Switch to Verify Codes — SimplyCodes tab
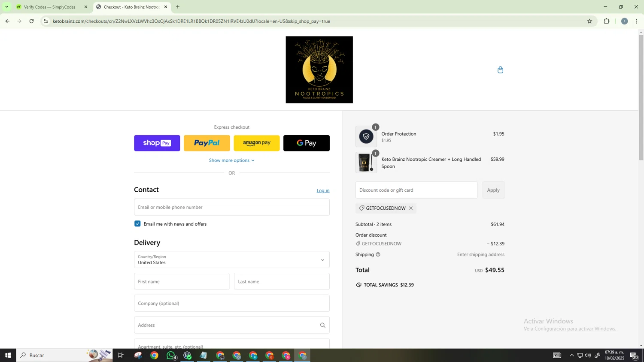 52,7
